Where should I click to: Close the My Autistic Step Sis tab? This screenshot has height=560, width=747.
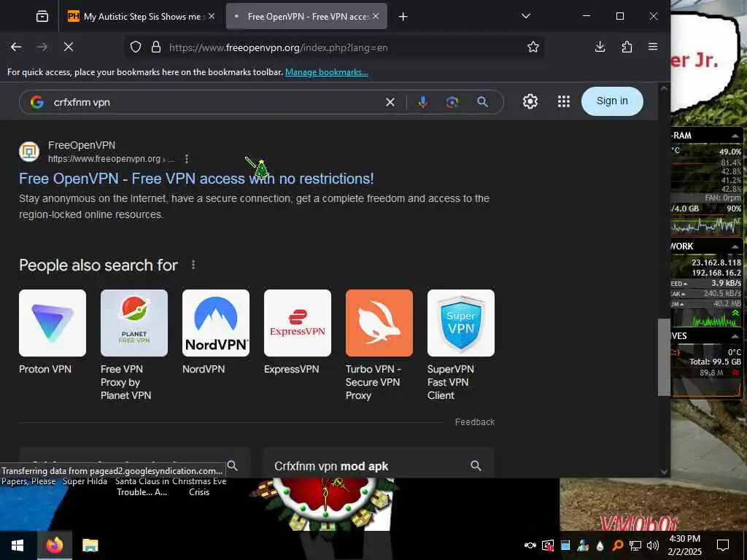(212, 16)
